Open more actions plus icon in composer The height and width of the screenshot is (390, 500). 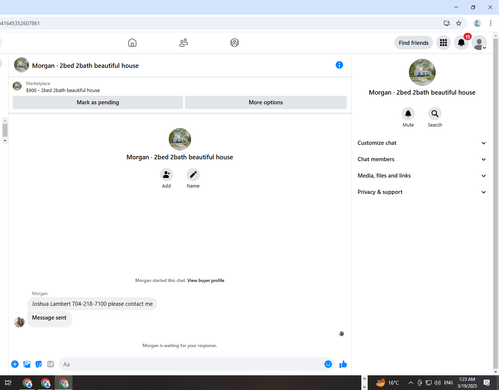point(15,364)
